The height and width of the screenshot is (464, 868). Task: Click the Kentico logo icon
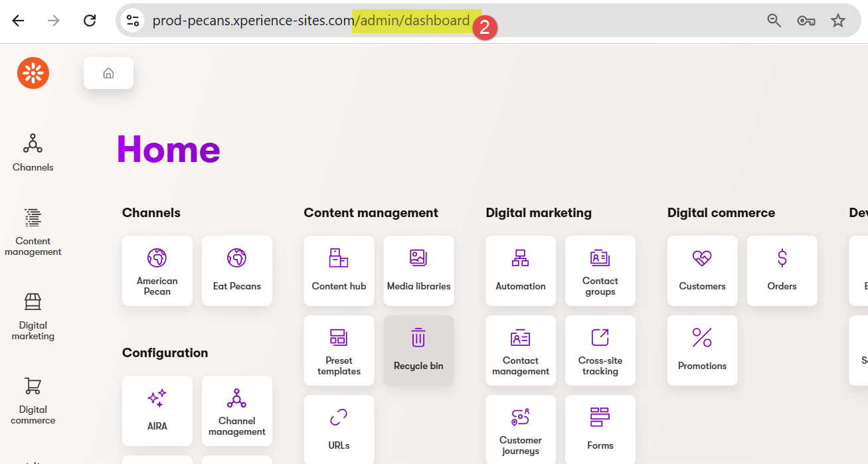pyautogui.click(x=33, y=73)
